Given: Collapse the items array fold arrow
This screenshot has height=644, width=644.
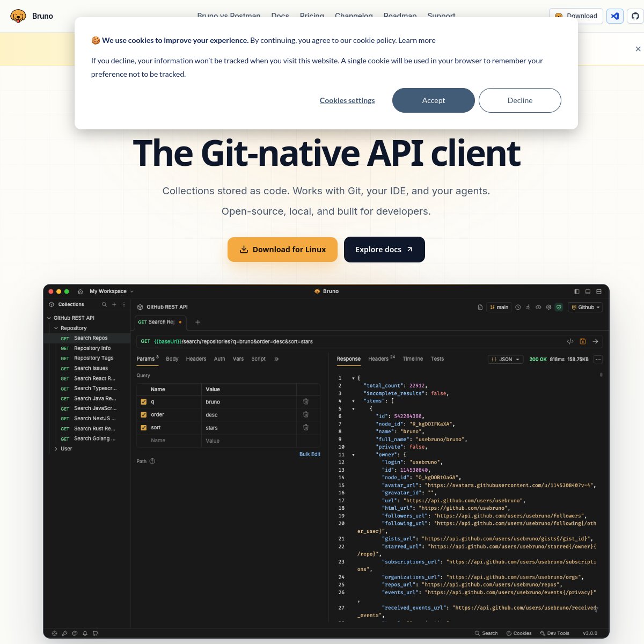Looking at the screenshot, I should pos(353,401).
